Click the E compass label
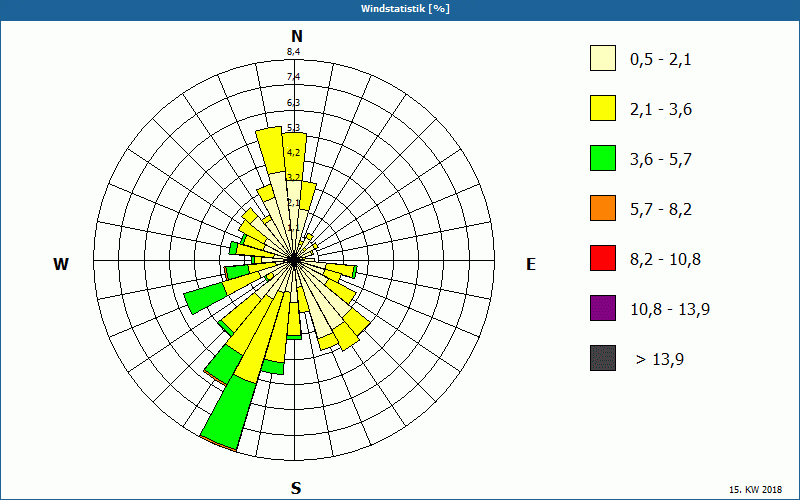 tap(531, 264)
